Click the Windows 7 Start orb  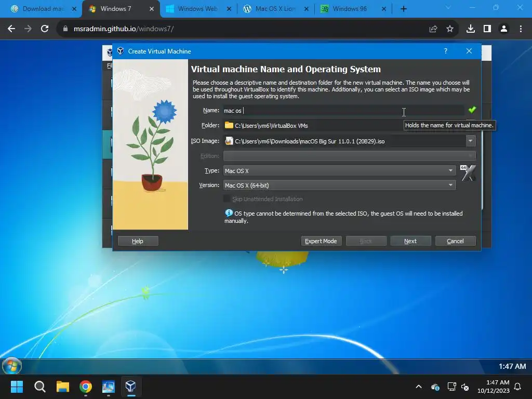pyautogui.click(x=12, y=366)
